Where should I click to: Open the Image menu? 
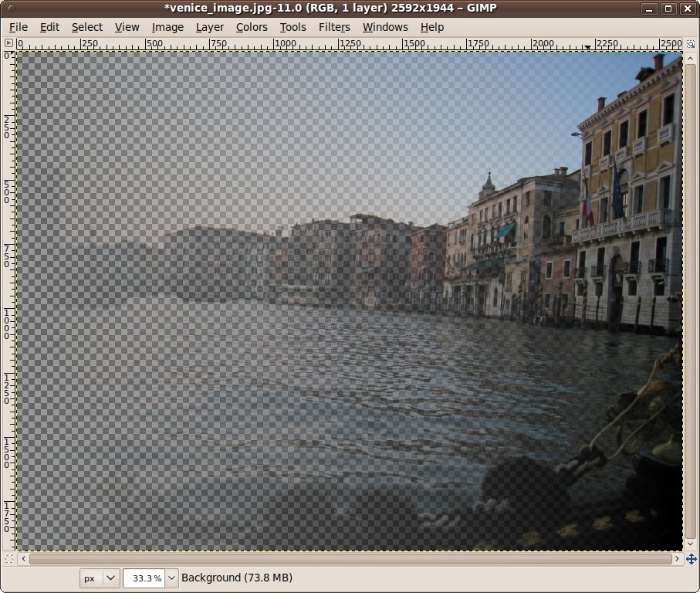167,27
